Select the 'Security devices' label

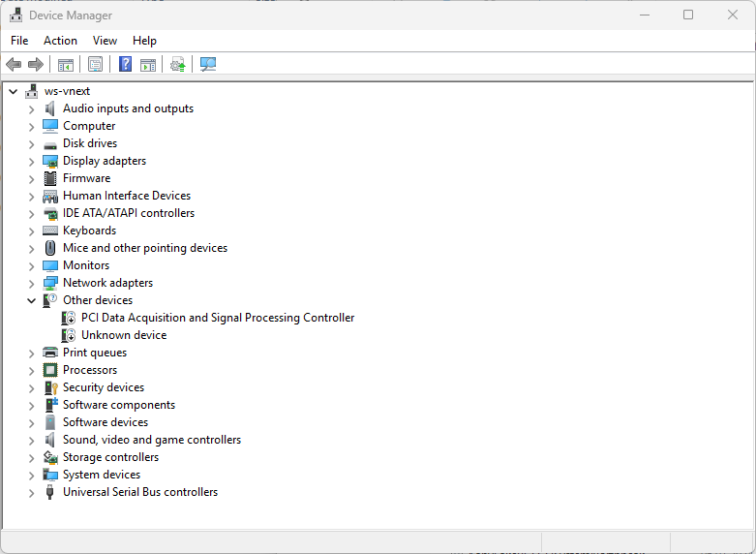(104, 387)
